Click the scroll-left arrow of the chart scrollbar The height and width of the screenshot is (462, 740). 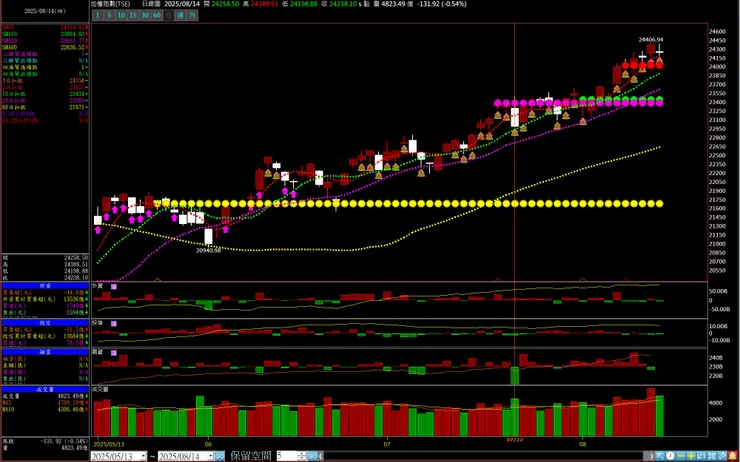(x=321, y=456)
